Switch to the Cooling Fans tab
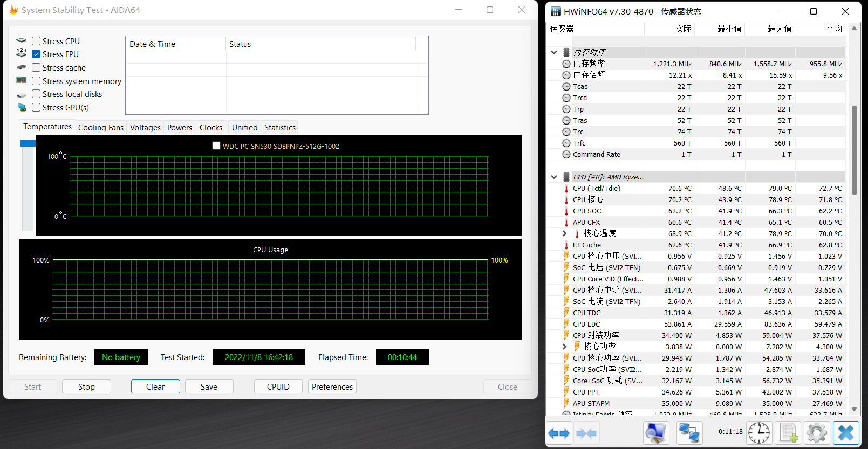The image size is (868, 449). pos(101,128)
